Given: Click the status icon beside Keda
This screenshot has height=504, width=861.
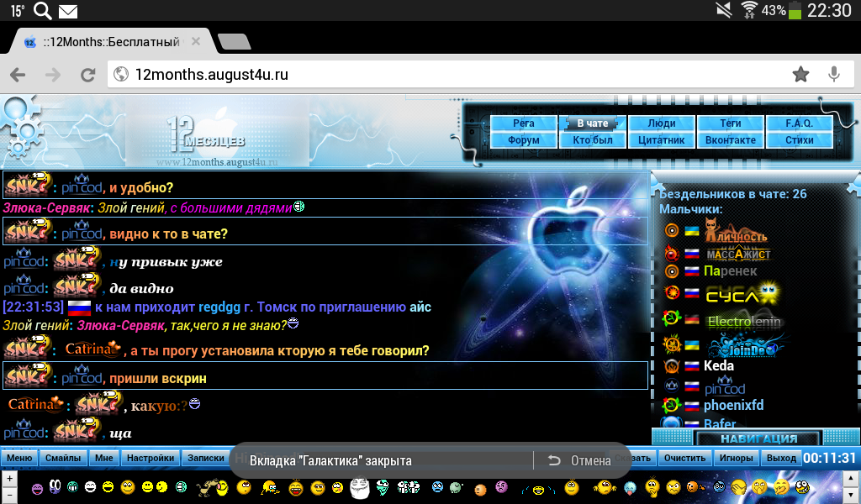Looking at the screenshot, I should tap(672, 365).
